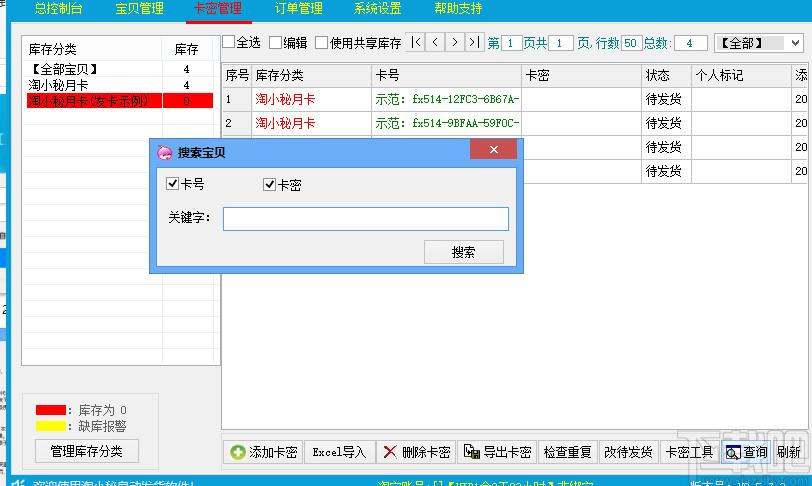The width and height of the screenshot is (812, 486).
Task: Close the 搜索宝贝 dialog
Action: 494,149
